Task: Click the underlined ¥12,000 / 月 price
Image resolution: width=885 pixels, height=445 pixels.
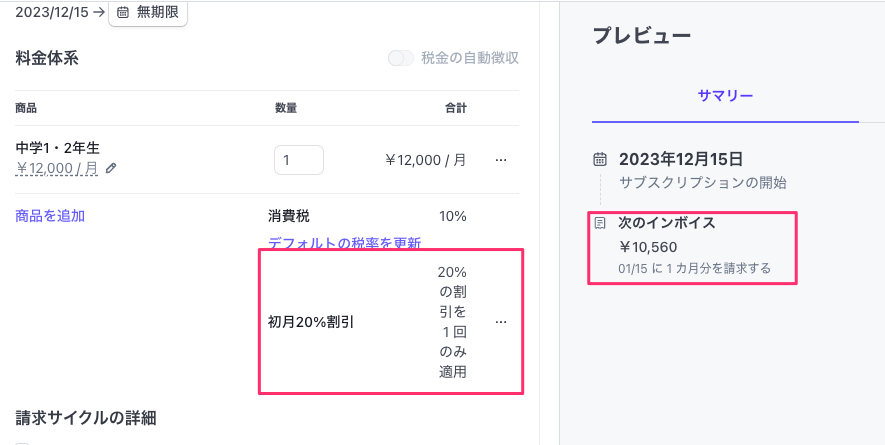Action: [x=56, y=168]
